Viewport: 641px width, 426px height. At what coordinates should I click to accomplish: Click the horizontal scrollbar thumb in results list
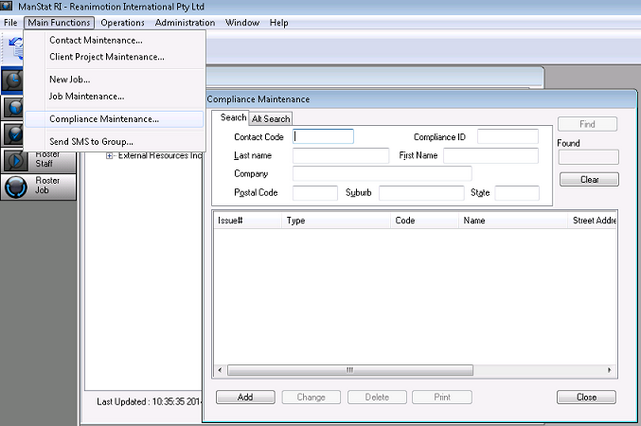click(350, 369)
